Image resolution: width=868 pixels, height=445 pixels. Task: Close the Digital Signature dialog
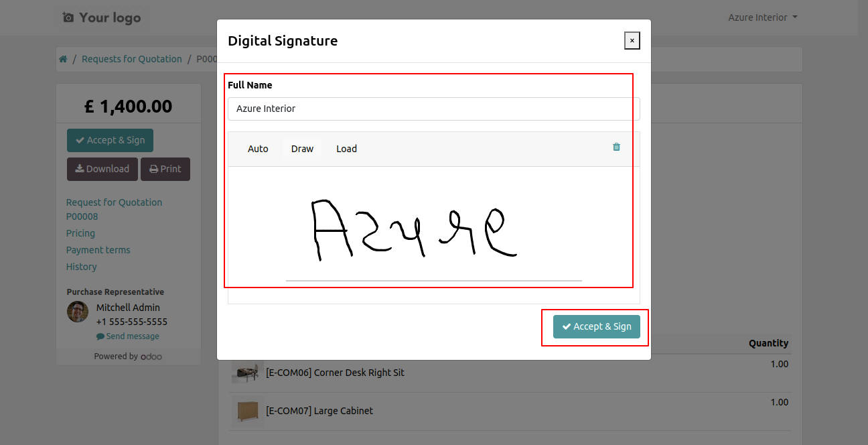point(632,41)
